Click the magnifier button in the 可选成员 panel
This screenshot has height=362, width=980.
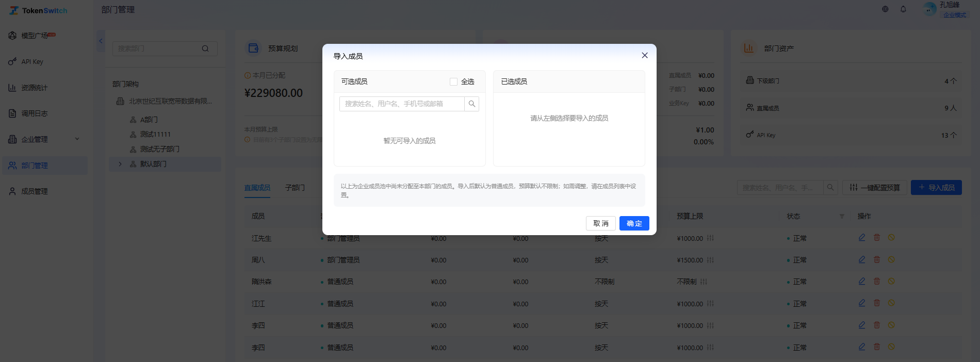click(x=471, y=104)
